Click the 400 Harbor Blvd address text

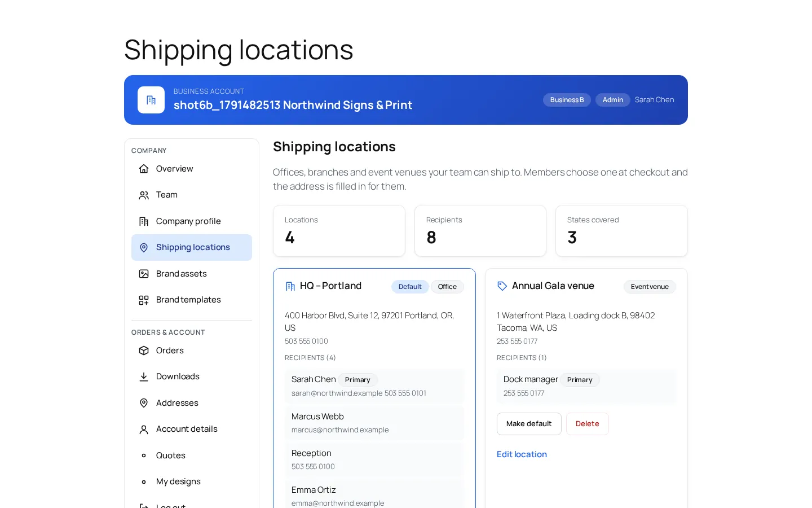369,322
